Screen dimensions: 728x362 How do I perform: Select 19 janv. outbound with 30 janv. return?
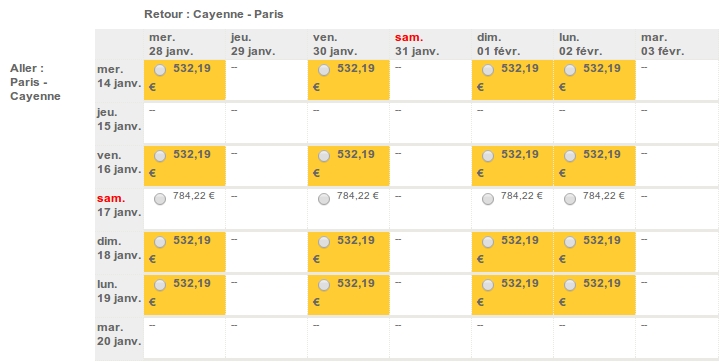(324, 285)
